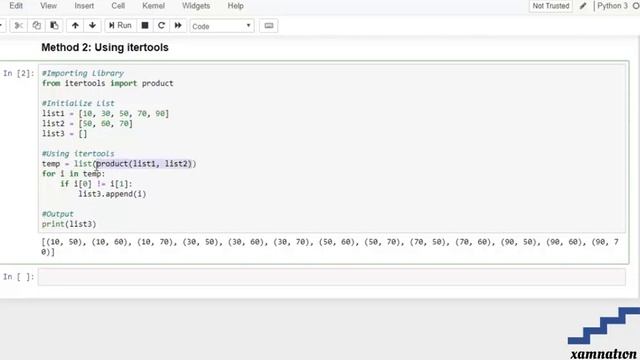Viewport: 640px width, 360px height.
Task: Restart kernel and run all fast-forward icon
Action: (x=178, y=26)
